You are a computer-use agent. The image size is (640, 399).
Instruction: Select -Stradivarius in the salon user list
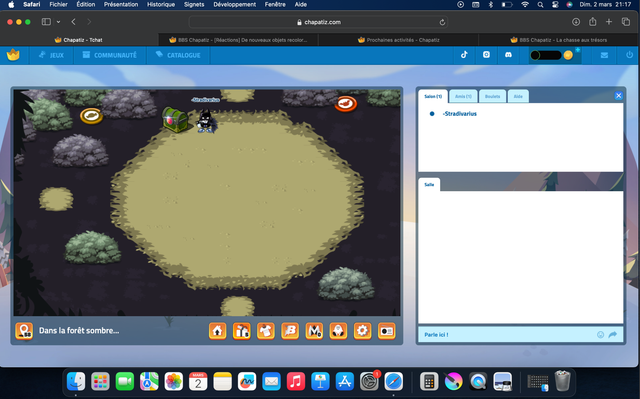pyautogui.click(x=460, y=114)
